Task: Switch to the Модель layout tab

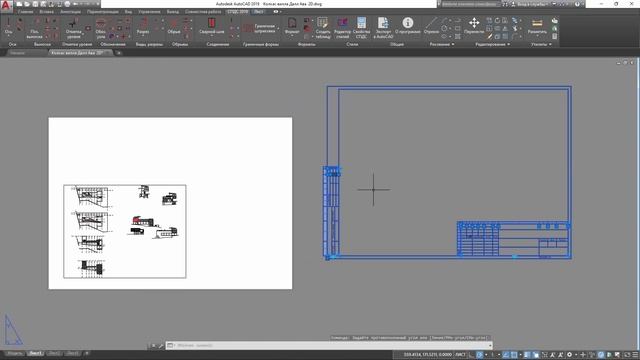Action: (15, 353)
